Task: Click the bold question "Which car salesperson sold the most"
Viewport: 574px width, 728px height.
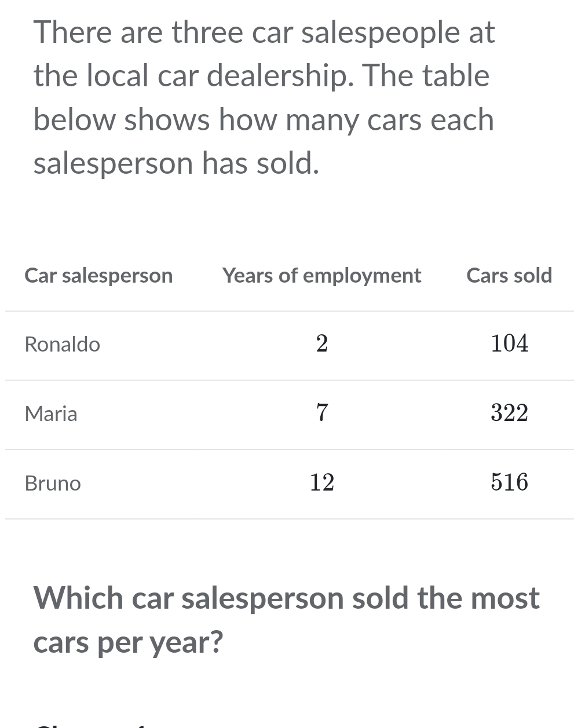Action: pos(286,598)
